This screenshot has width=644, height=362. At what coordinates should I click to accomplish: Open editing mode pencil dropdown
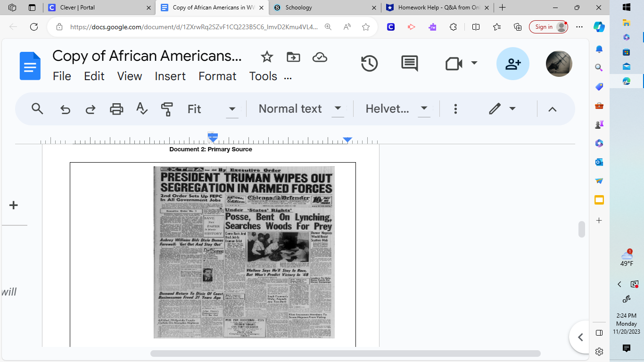tap(502, 109)
